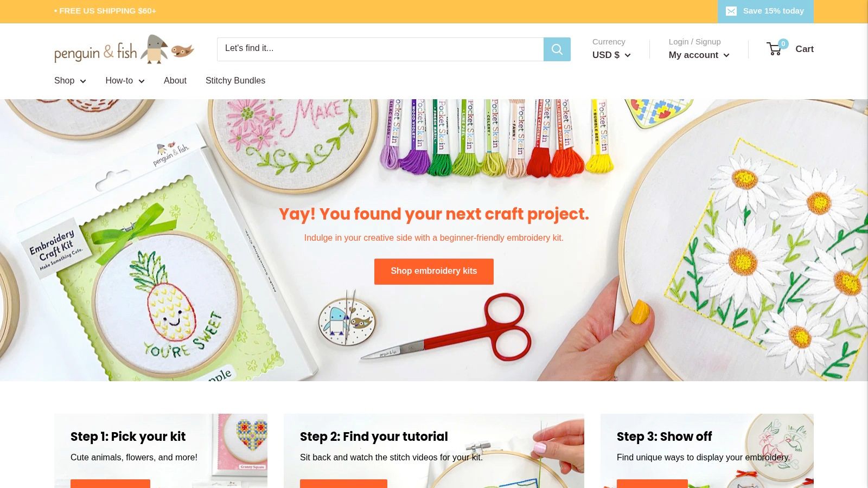Click the Free US Shipping $60+ announcement
The width and height of the screenshot is (868, 488).
pyautogui.click(x=105, y=11)
